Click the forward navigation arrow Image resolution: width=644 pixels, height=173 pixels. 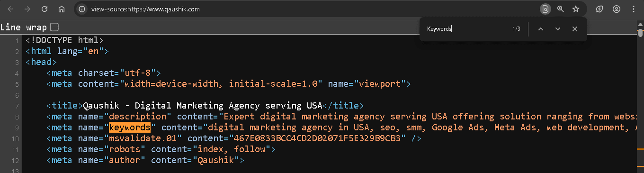(27, 9)
